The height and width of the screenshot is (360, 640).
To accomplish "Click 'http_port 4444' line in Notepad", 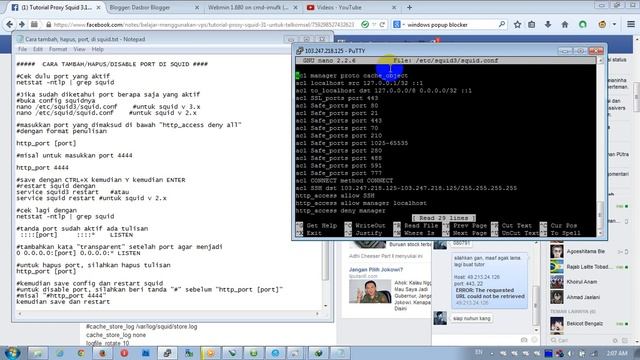I will pyautogui.click(x=42, y=168).
